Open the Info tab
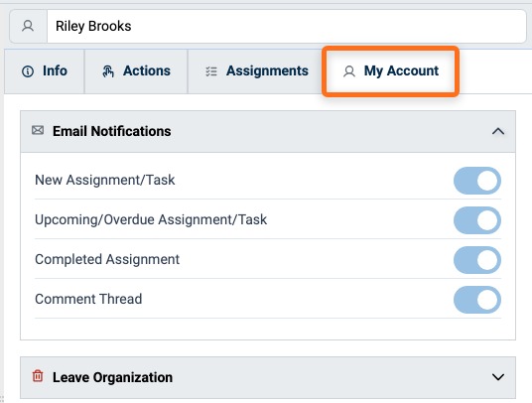 (x=45, y=71)
